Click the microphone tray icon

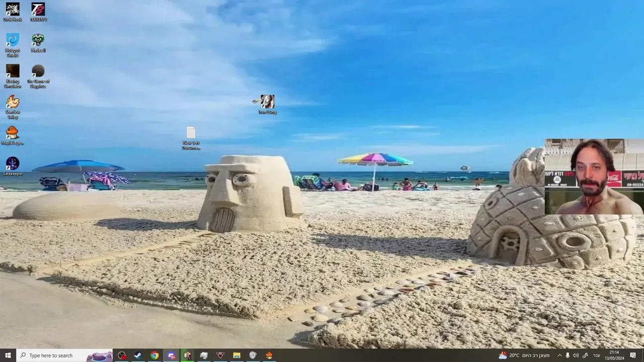pos(568,355)
